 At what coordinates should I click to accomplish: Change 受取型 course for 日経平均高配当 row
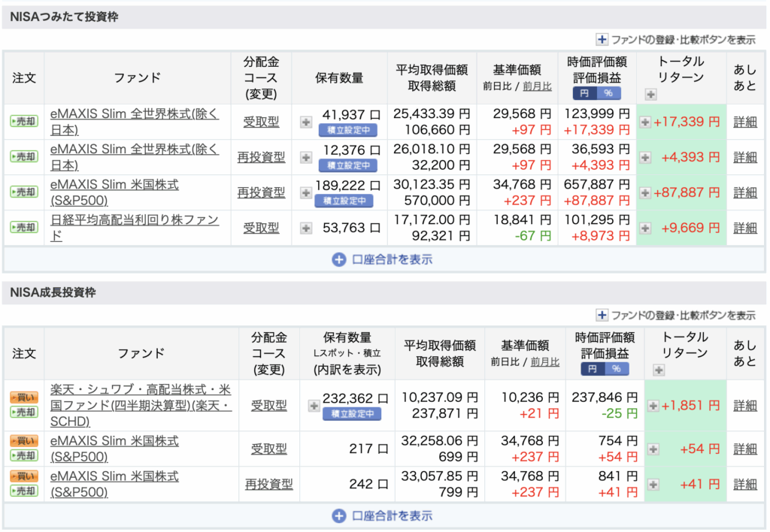coord(261,228)
